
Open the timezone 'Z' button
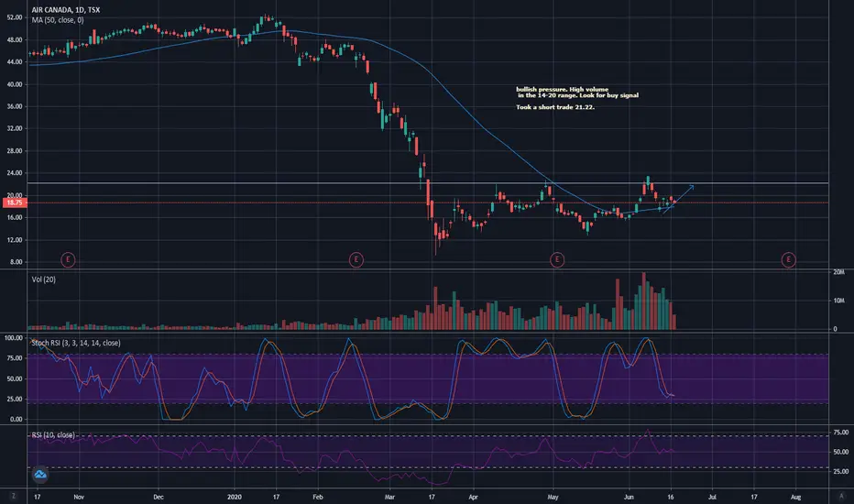[x=13, y=497]
